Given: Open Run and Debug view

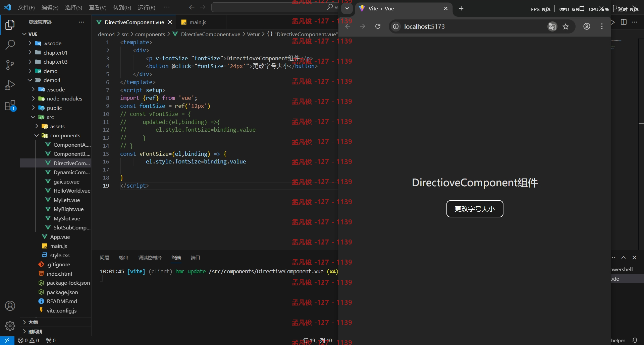Looking at the screenshot, I should click(x=10, y=85).
